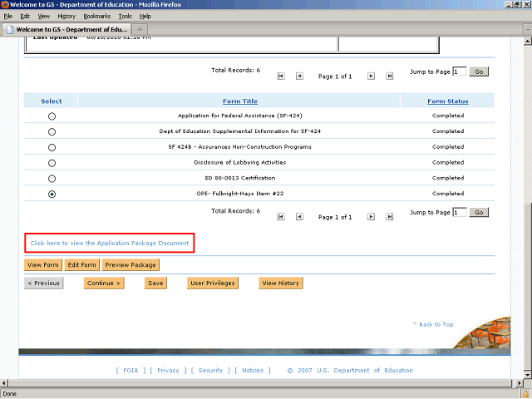The height and width of the screenshot is (399, 532).
Task: Click ED 80-0013 Certification title text
Action: [240, 178]
